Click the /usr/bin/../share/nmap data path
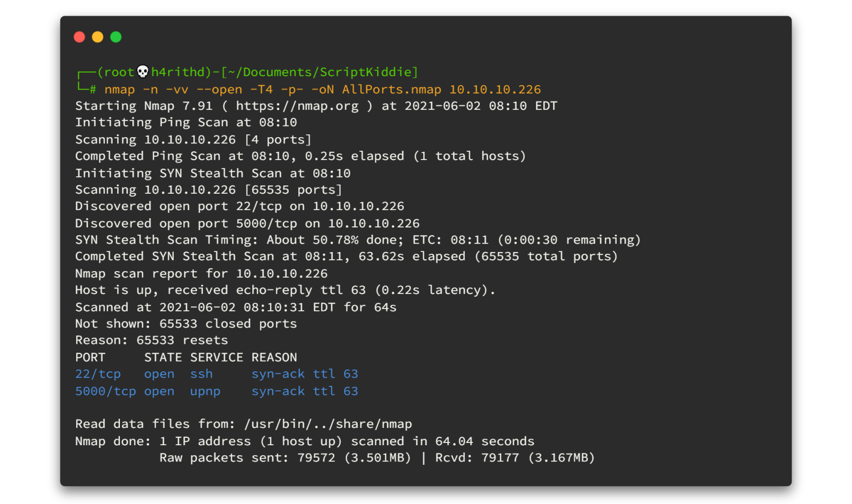The image size is (852, 504). (328, 424)
